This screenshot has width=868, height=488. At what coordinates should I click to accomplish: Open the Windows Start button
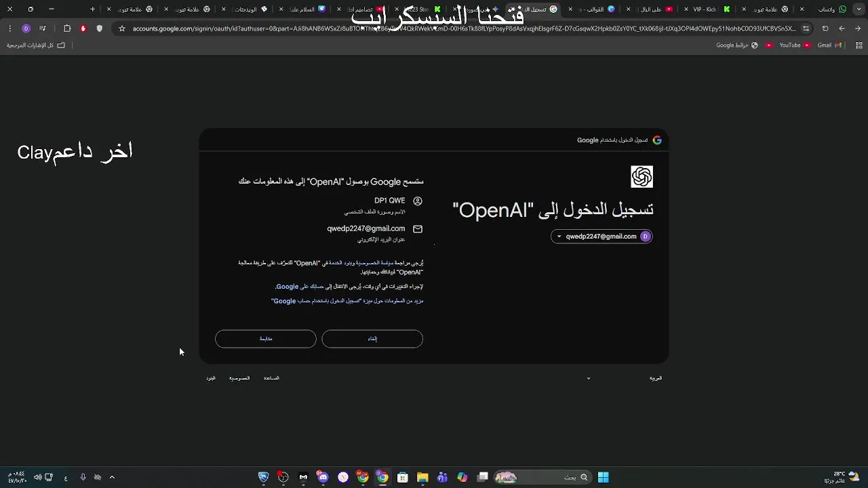pyautogui.click(x=603, y=477)
